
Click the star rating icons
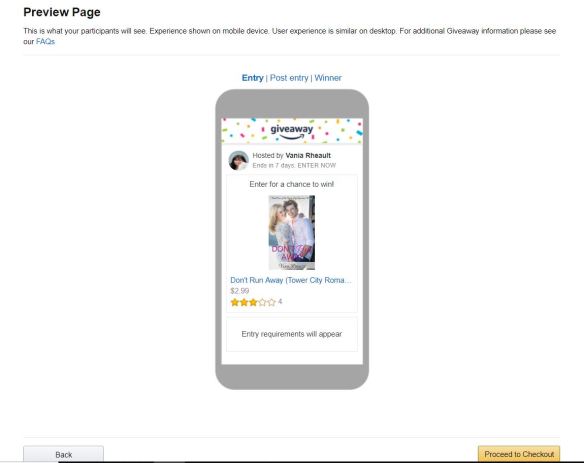[253, 302]
